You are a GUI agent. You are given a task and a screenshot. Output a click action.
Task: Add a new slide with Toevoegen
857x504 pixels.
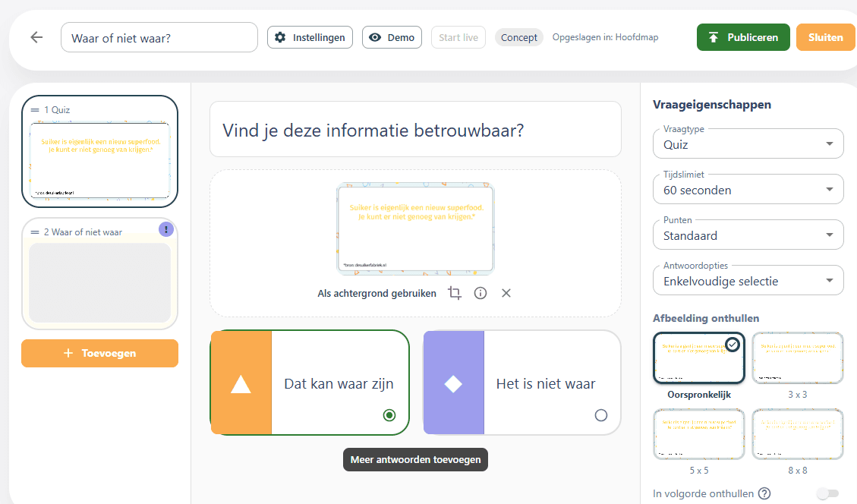pos(100,353)
